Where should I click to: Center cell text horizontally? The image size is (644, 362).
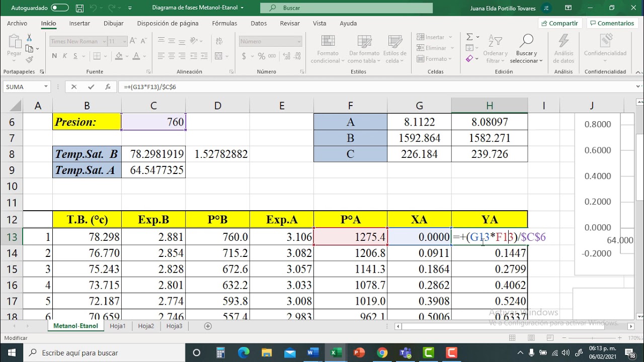pos(172,56)
